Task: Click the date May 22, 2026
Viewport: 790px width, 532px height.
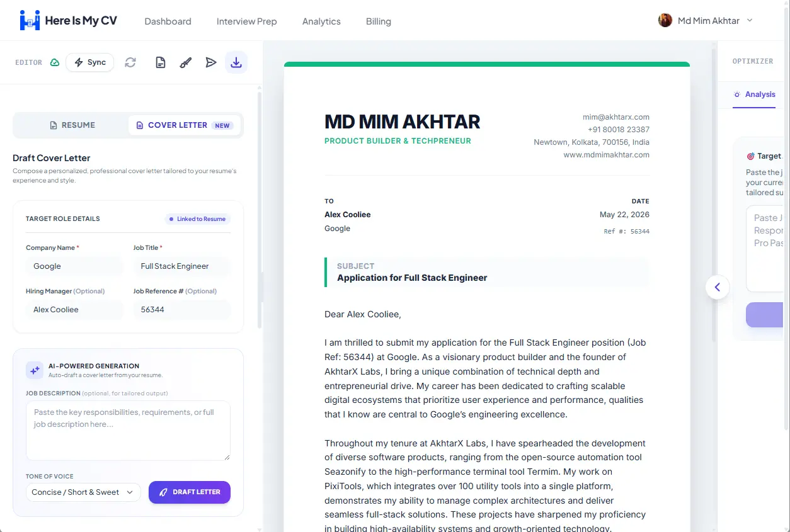Action: (624, 215)
